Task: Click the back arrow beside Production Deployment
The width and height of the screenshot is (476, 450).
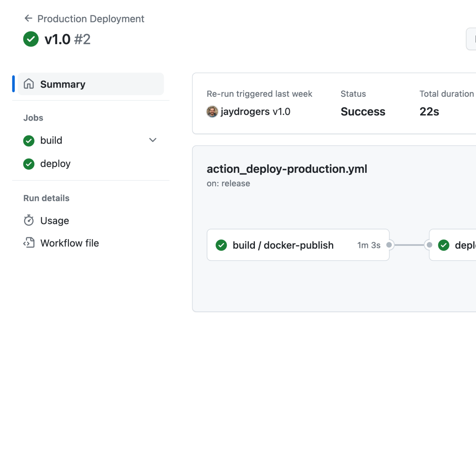Action: (x=28, y=18)
